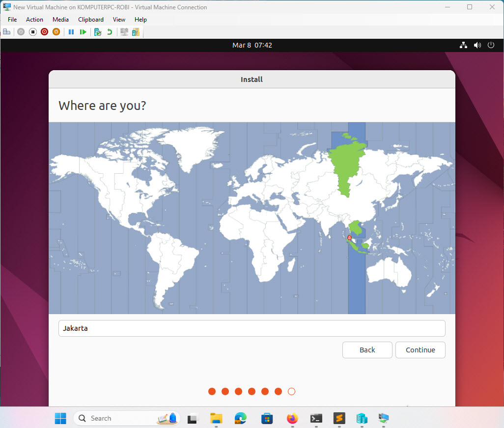The height and width of the screenshot is (428, 504).
Task: Save the virtual machine state
Action: [x=56, y=31]
